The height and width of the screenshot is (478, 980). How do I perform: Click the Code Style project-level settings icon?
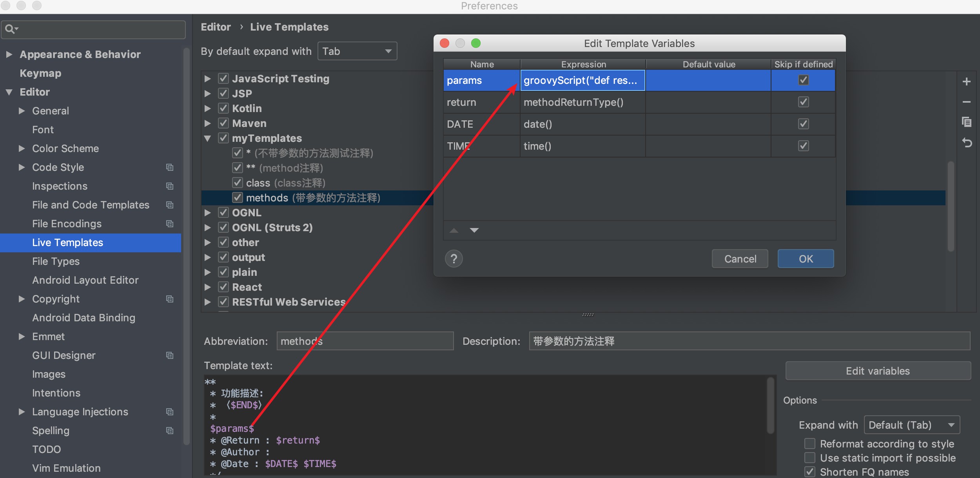click(169, 167)
